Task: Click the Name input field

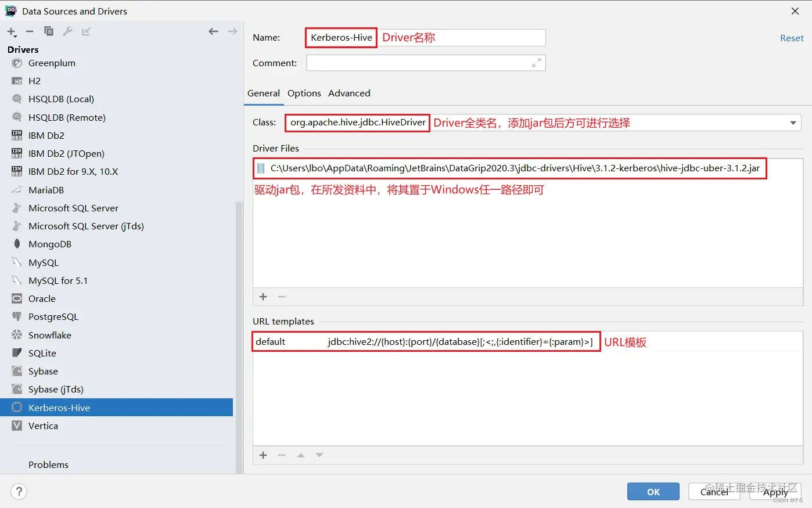Action: pyautogui.click(x=426, y=38)
